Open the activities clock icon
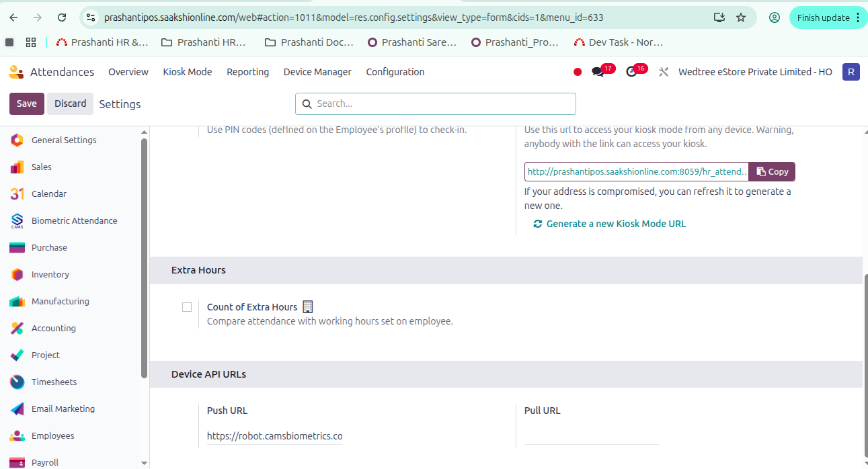Image resolution: width=868 pixels, height=469 pixels. click(x=631, y=72)
